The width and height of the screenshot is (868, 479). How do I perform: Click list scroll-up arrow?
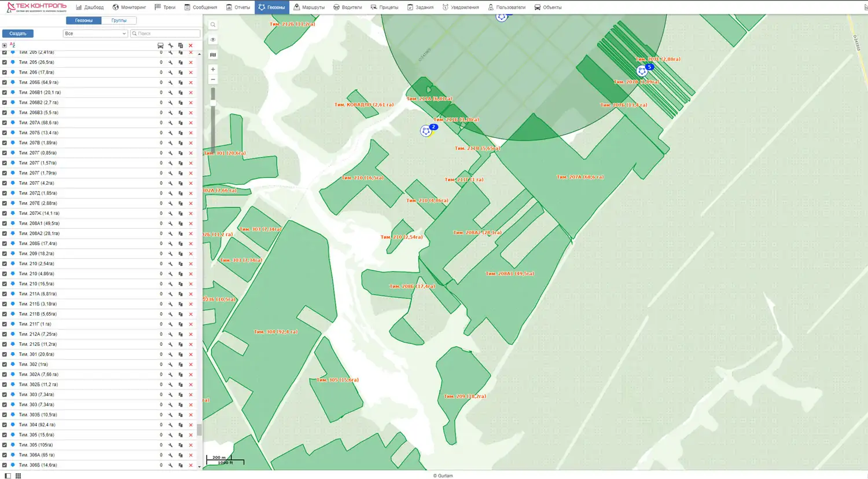pyautogui.click(x=200, y=54)
